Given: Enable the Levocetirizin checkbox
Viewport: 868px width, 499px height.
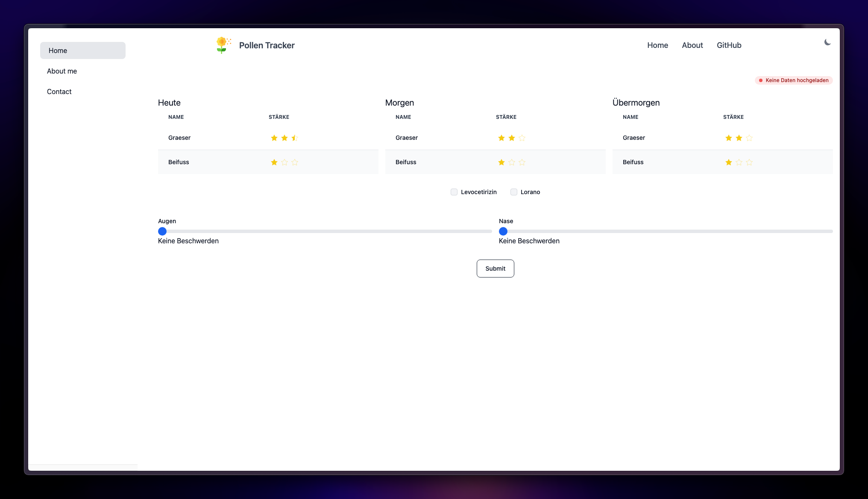Looking at the screenshot, I should [x=454, y=192].
